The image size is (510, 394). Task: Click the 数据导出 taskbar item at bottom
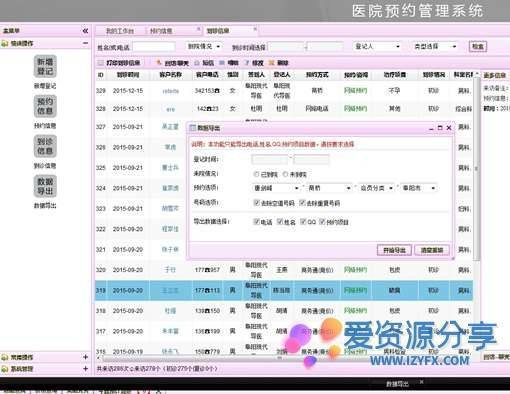click(397, 384)
